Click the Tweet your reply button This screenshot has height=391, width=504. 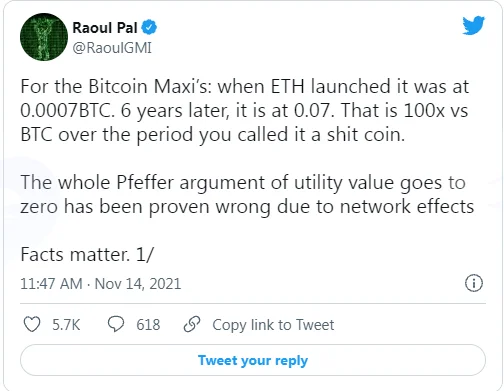(253, 360)
